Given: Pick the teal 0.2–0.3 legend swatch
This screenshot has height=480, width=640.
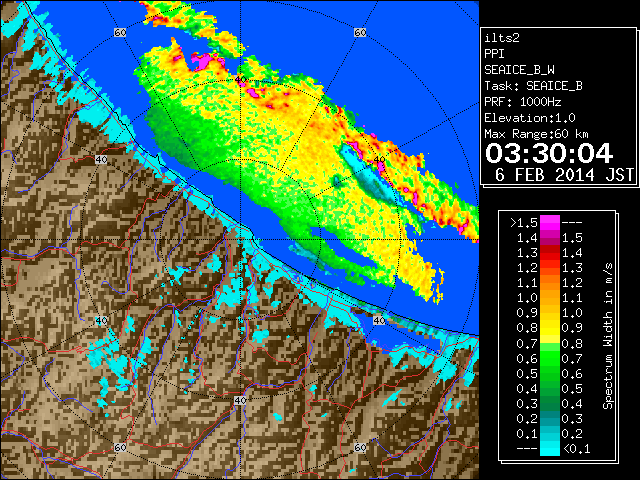Looking at the screenshot, I should click(x=550, y=419).
